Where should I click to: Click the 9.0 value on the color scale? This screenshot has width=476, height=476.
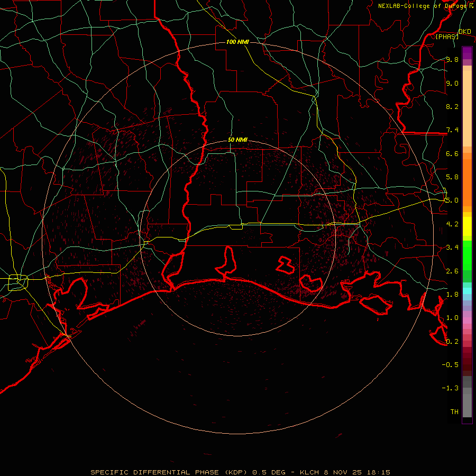[452, 83]
